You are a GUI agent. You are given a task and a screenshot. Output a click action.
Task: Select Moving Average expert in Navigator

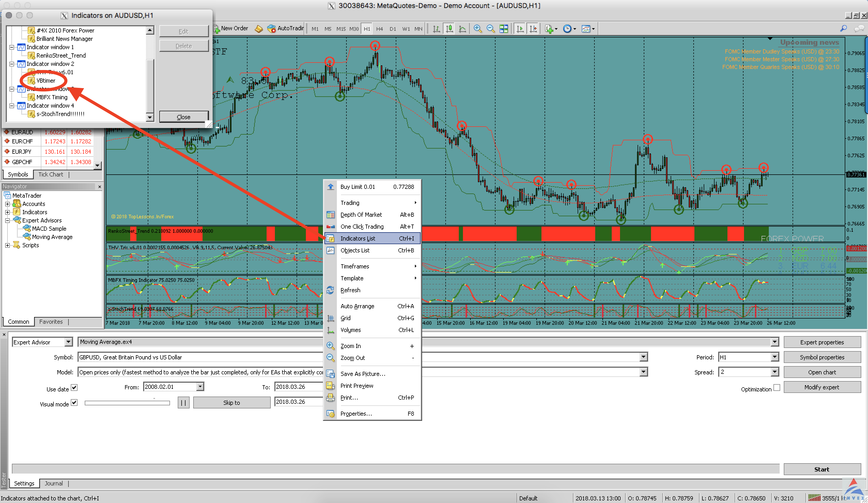(x=52, y=237)
